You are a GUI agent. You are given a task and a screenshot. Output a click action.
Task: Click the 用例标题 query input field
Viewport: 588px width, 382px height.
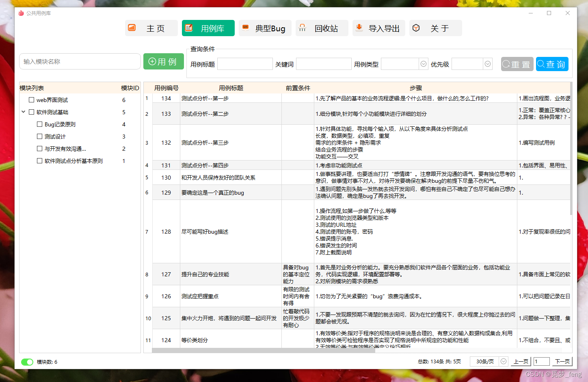point(245,64)
